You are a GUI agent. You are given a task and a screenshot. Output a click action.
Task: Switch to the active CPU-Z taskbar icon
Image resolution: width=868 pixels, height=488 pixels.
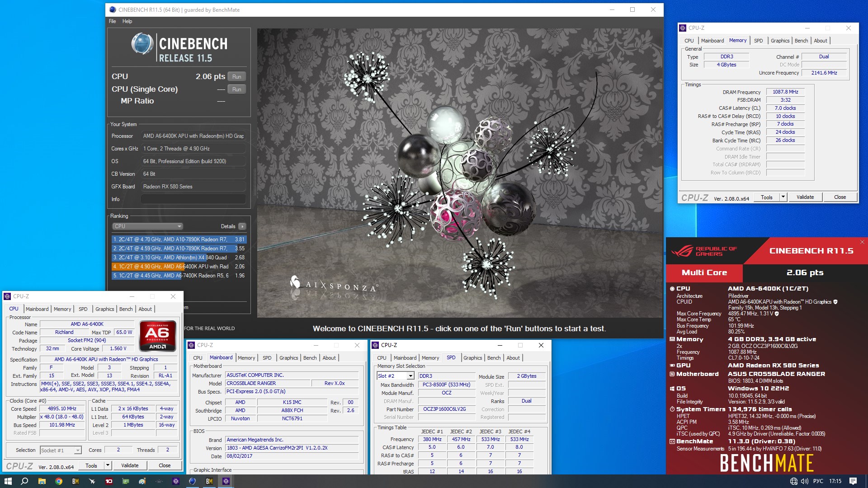tap(226, 481)
